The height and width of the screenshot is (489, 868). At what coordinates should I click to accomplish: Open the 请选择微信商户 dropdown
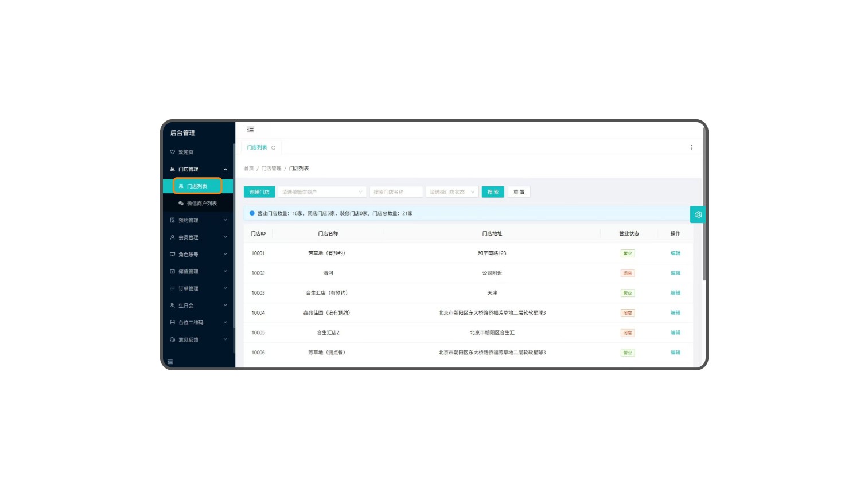[x=322, y=192]
